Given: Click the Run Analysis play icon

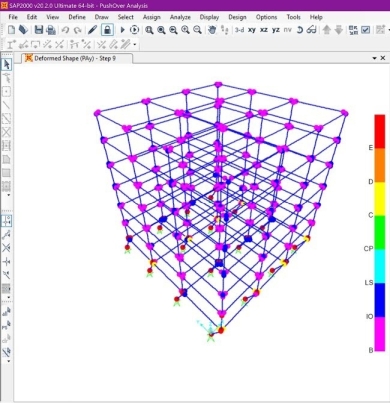Looking at the screenshot, I should [122, 30].
